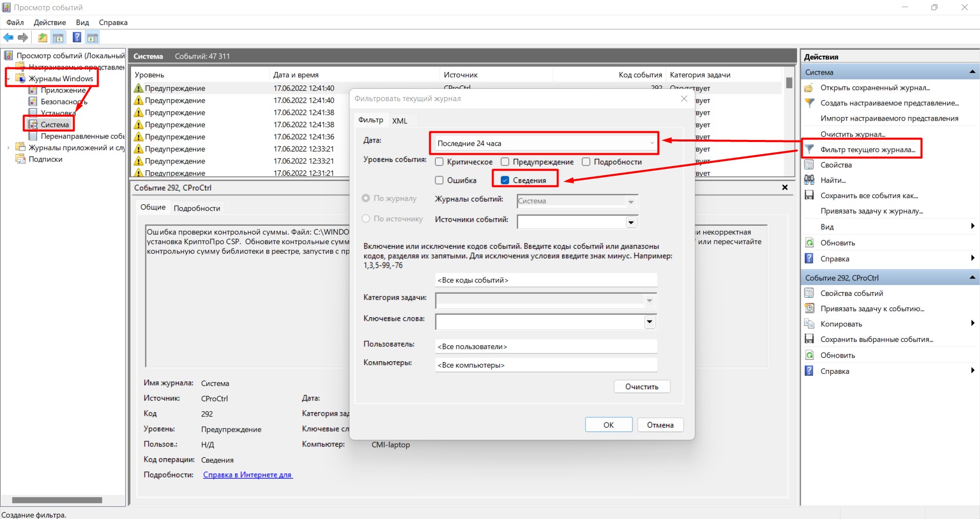The image size is (980, 519).
Task: Click the funnel icon for Создать настраиваемое представление
Action: [x=809, y=103]
